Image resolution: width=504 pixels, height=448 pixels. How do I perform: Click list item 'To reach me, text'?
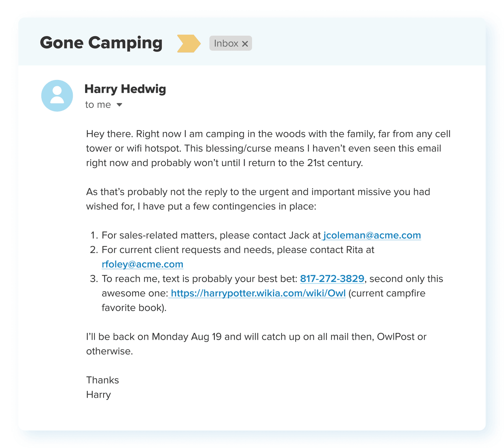(199, 279)
